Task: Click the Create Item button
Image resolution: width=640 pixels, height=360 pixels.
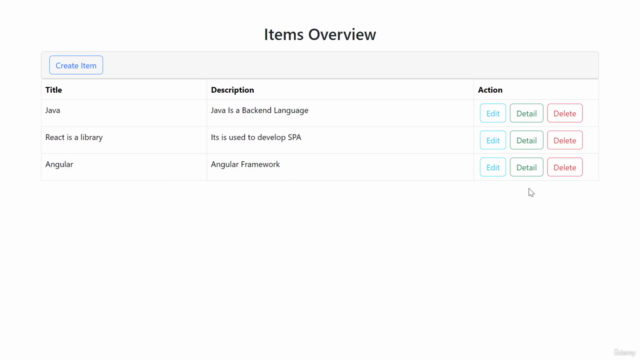Action: point(76,65)
